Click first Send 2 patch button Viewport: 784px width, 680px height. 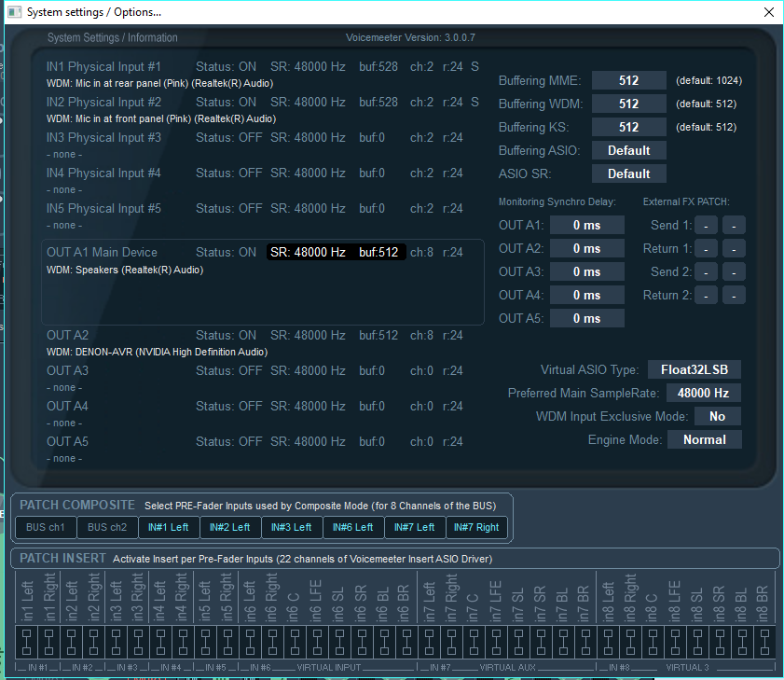point(706,271)
